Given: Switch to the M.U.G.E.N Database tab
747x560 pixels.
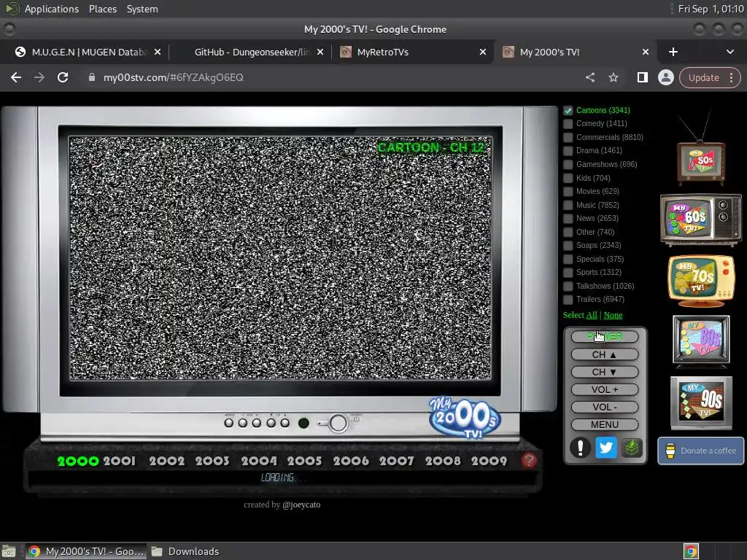Looking at the screenshot, I should pos(88,52).
